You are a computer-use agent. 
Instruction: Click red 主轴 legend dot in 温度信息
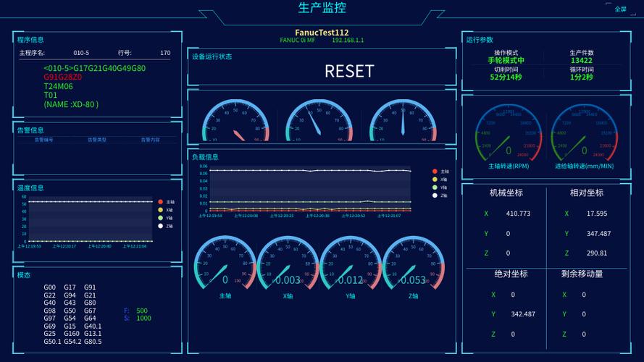(161, 202)
